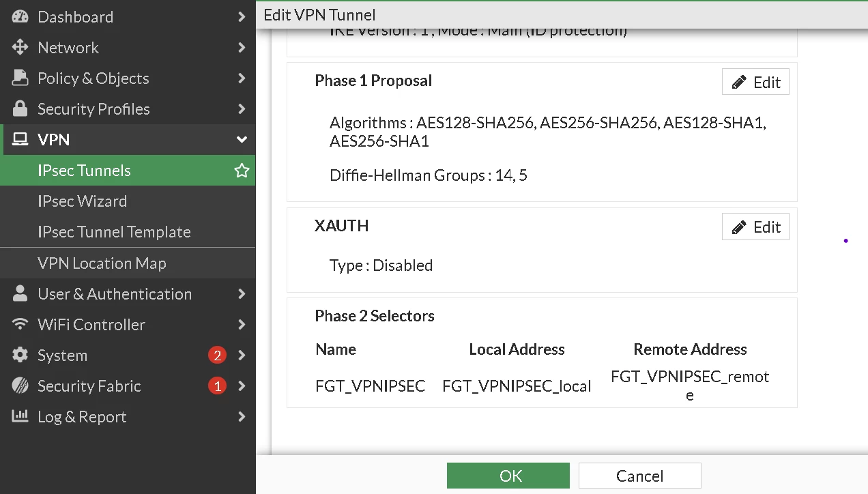This screenshot has width=868, height=494.
Task: Open Log & Report menu
Action: [128, 417]
